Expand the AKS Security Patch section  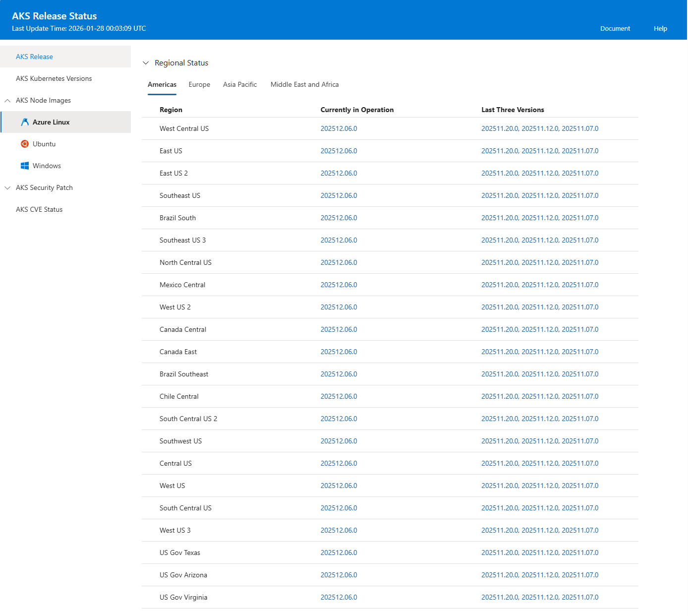click(7, 187)
